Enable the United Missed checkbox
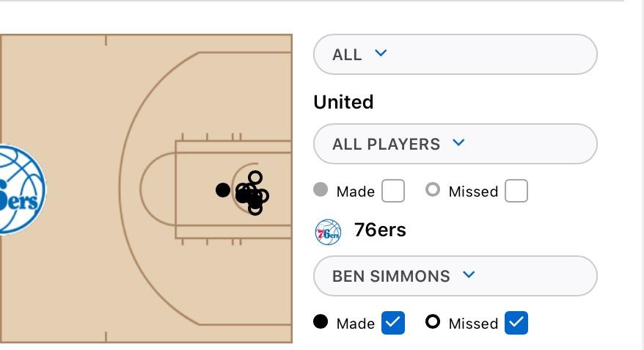 (516, 191)
